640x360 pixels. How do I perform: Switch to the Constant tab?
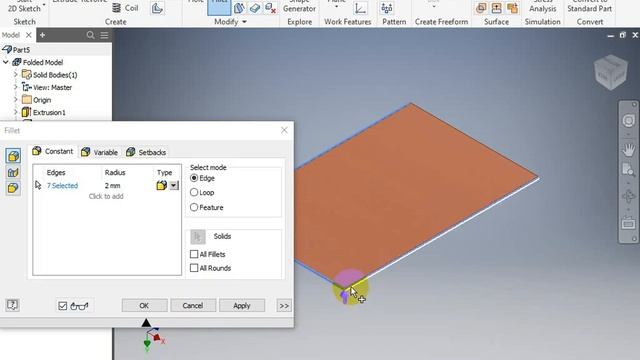tap(53, 151)
